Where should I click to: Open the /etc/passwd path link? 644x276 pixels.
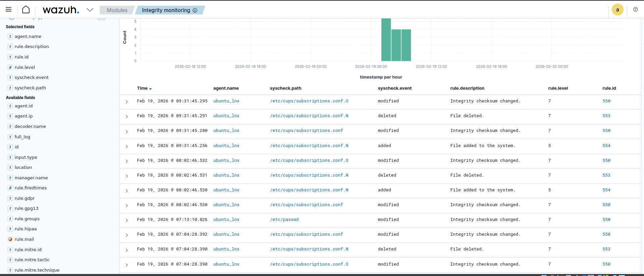tap(284, 220)
